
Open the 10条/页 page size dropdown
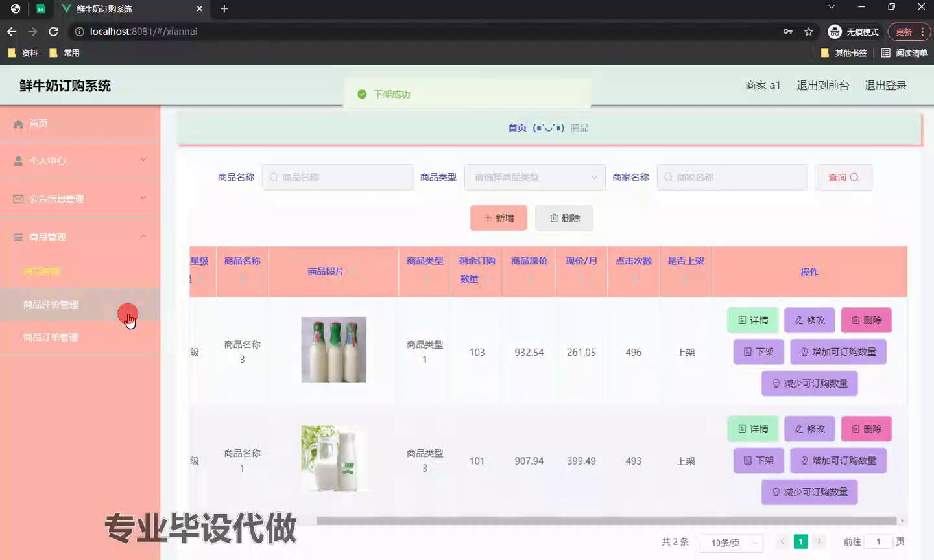[730, 542]
